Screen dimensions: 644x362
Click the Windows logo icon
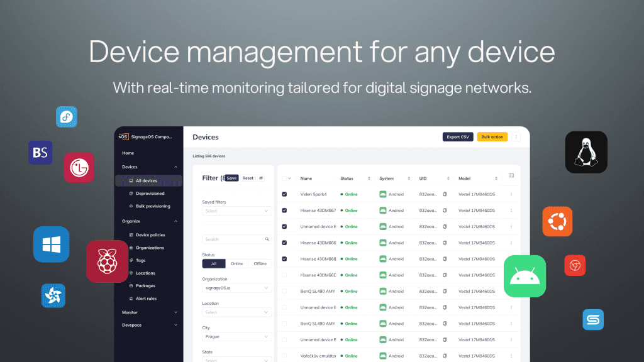[x=52, y=244]
